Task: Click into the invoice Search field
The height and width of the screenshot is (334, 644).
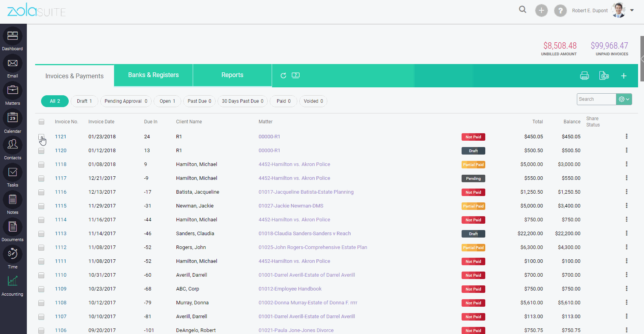Action: click(596, 99)
